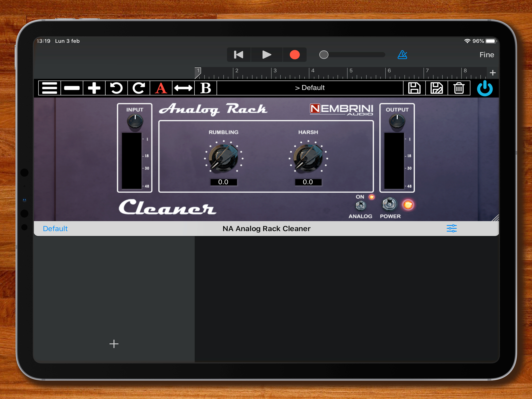
Task: Click the save-as floppy with pencil icon
Action: (437, 88)
